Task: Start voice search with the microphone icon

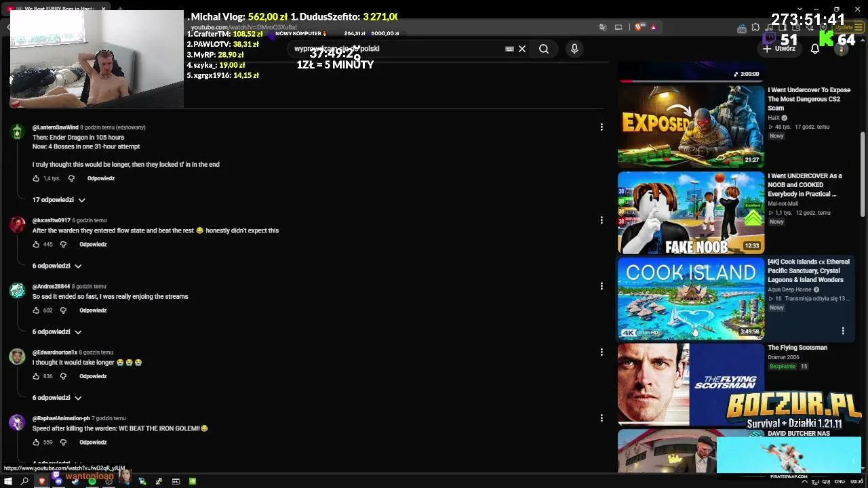Action: 574,49
